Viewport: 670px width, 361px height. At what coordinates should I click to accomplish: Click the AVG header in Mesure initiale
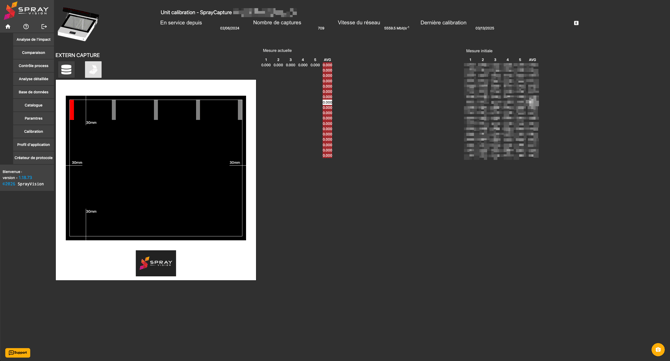532,60
